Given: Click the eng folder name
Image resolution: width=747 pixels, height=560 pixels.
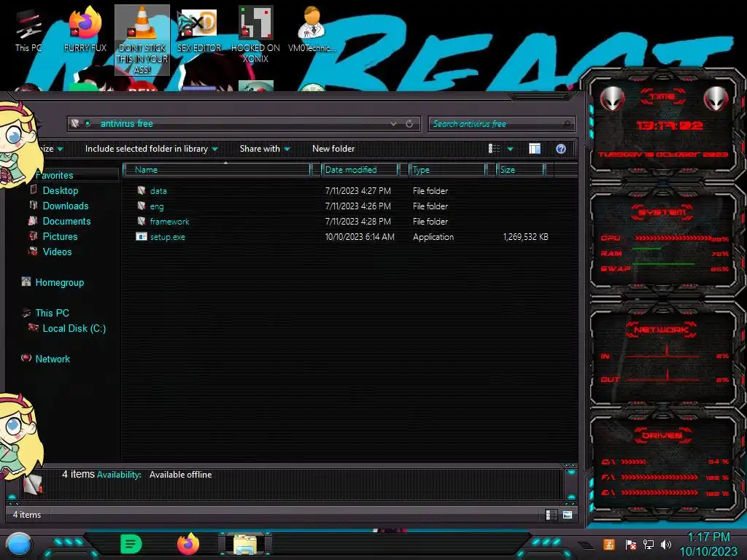Looking at the screenshot, I should (x=157, y=206).
